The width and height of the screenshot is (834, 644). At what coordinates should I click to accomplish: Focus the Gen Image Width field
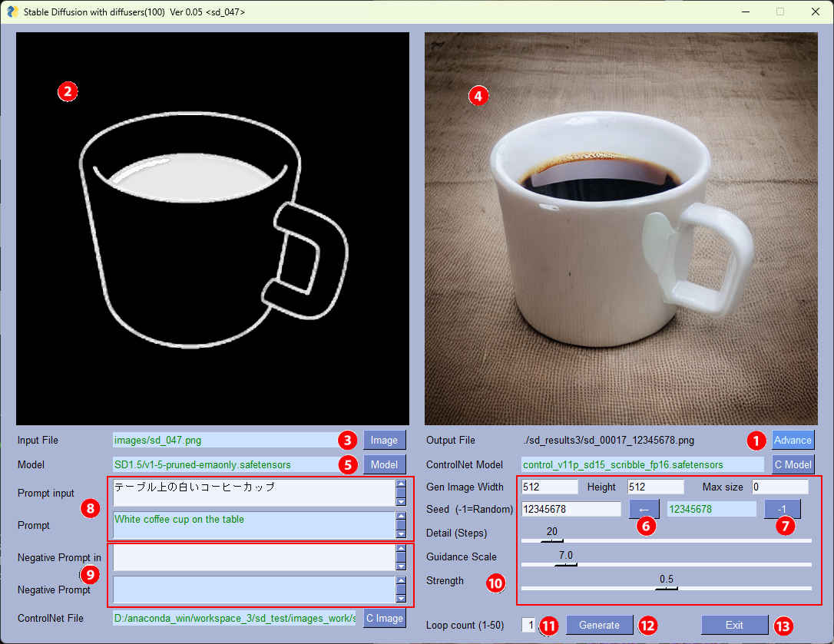click(x=549, y=487)
